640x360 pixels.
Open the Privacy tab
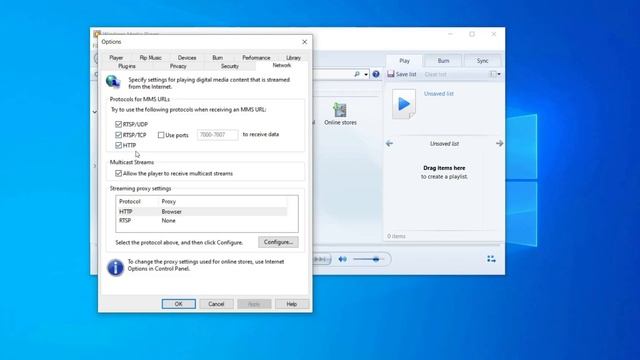pyautogui.click(x=178, y=66)
